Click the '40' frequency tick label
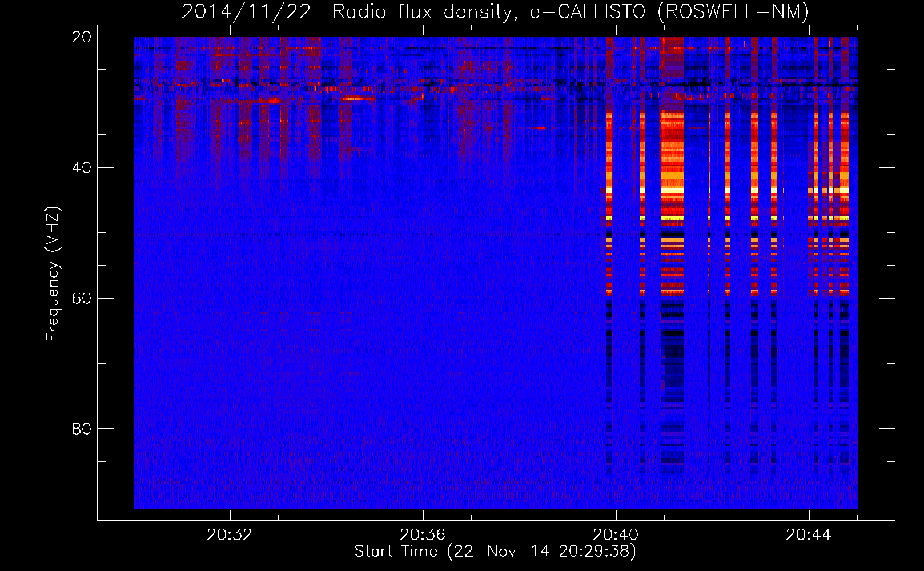The image size is (924, 571). coord(82,168)
